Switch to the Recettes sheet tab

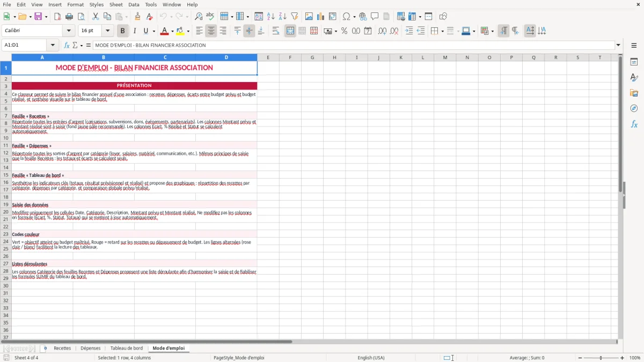62,348
